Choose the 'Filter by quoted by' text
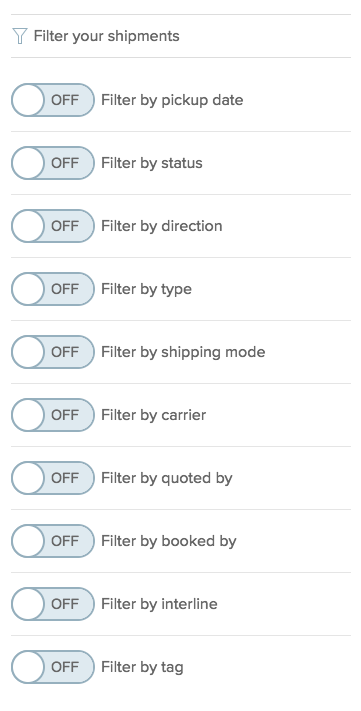This screenshot has height=711, width=361. click(166, 478)
